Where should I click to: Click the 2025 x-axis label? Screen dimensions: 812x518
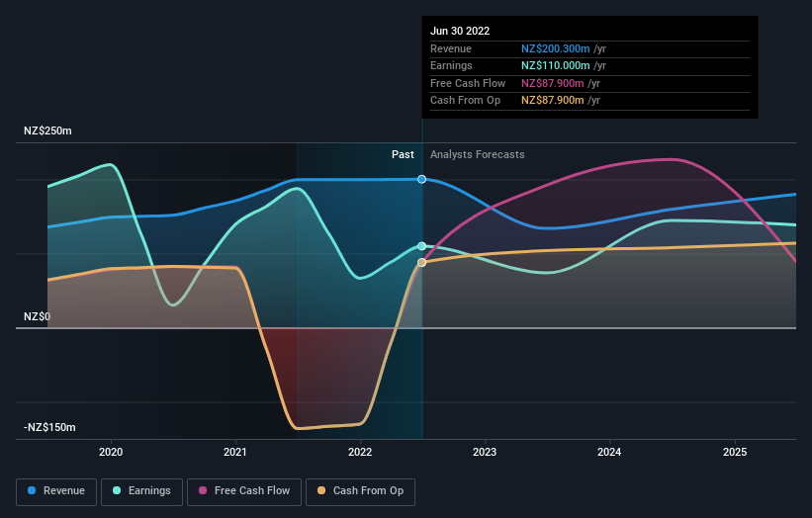click(x=734, y=452)
